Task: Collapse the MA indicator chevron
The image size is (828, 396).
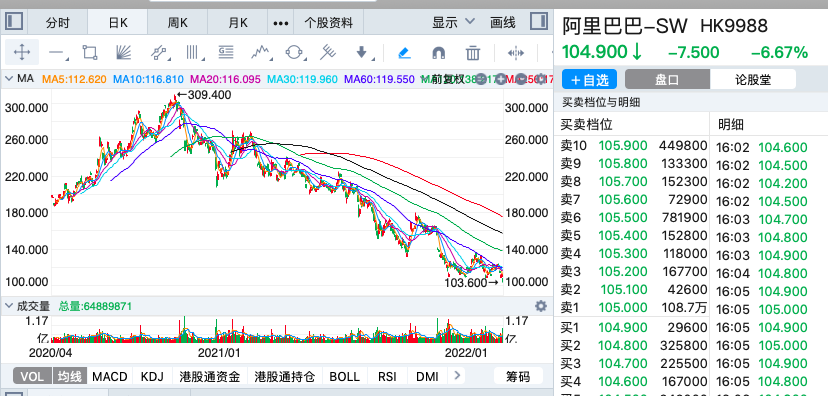Action: (8, 79)
